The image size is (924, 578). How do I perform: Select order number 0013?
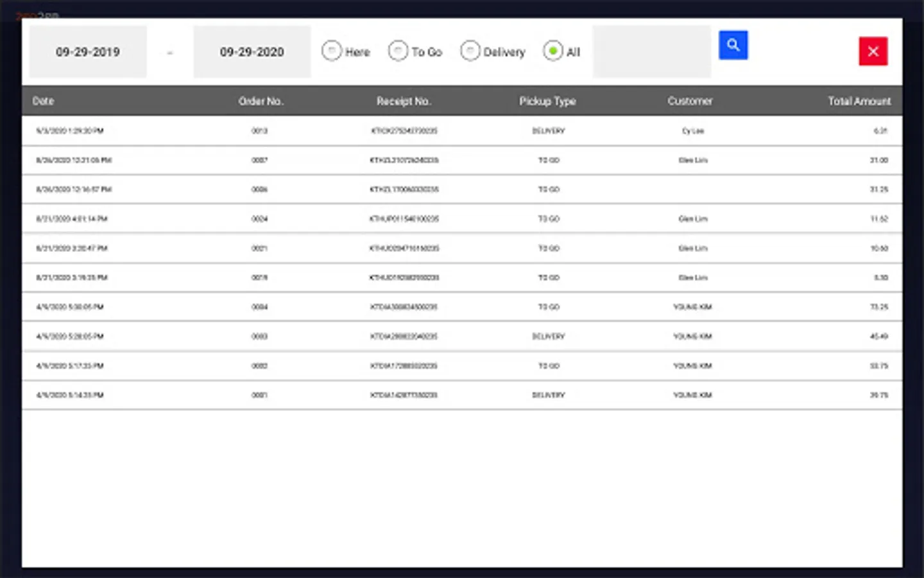pyautogui.click(x=259, y=131)
